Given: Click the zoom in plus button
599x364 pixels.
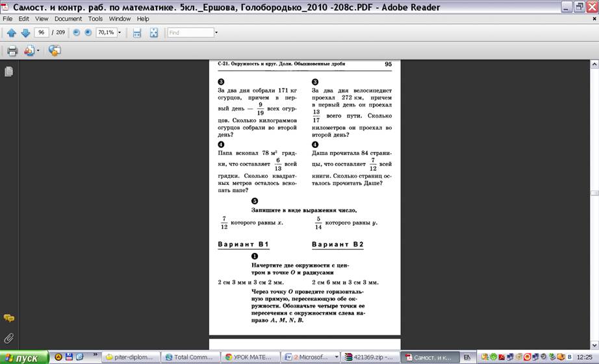Looking at the screenshot, I should click(x=88, y=32).
